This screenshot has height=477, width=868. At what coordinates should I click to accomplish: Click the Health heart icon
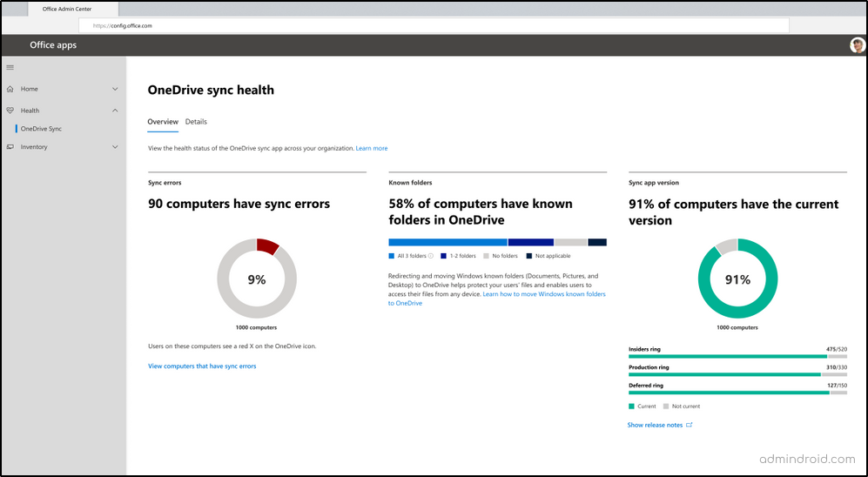coord(10,111)
